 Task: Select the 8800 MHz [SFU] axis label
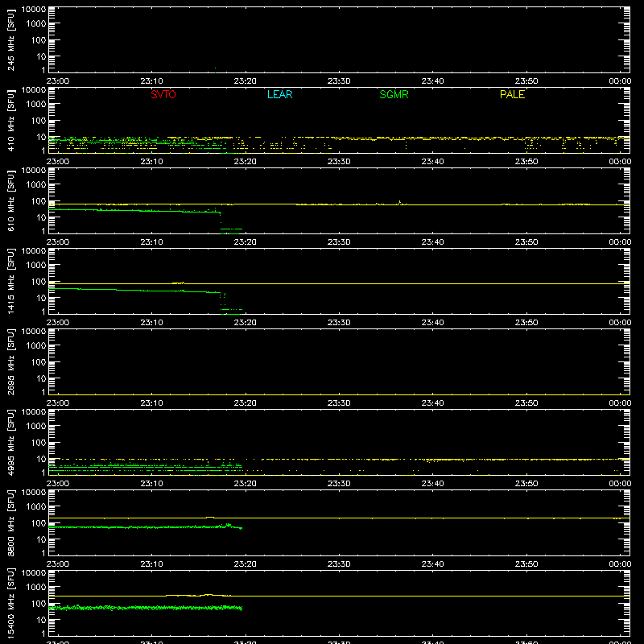[x=10, y=523]
